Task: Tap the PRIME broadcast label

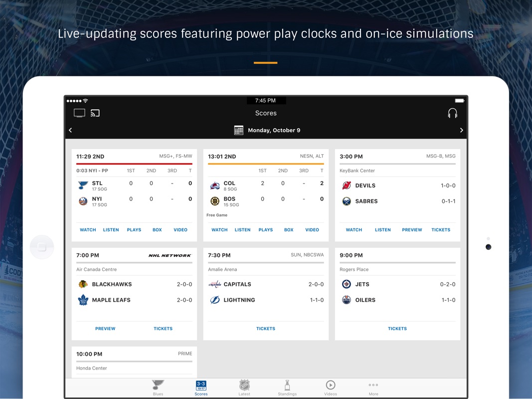Action: (x=185, y=354)
